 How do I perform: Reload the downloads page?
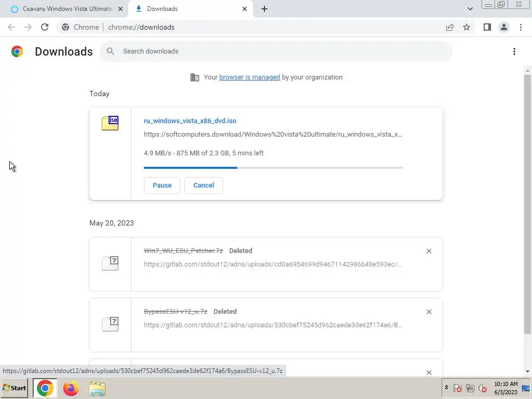45,27
